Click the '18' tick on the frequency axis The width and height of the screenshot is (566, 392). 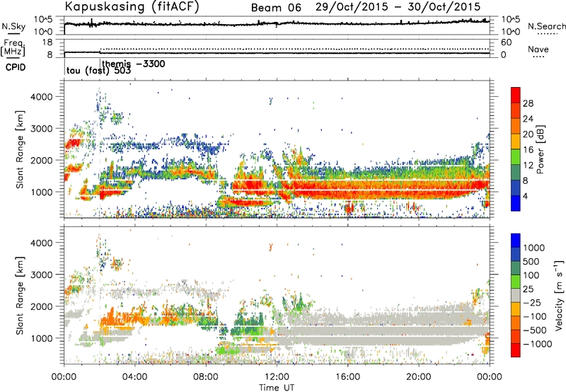(47, 42)
